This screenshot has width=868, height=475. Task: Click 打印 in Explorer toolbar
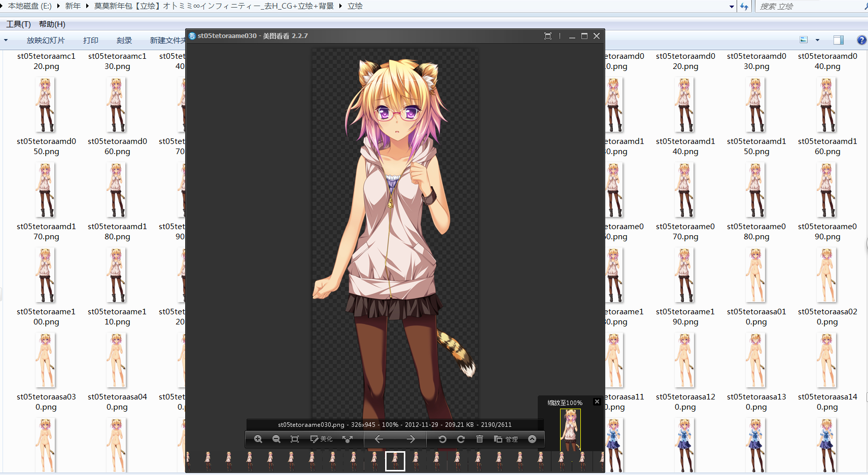click(91, 40)
